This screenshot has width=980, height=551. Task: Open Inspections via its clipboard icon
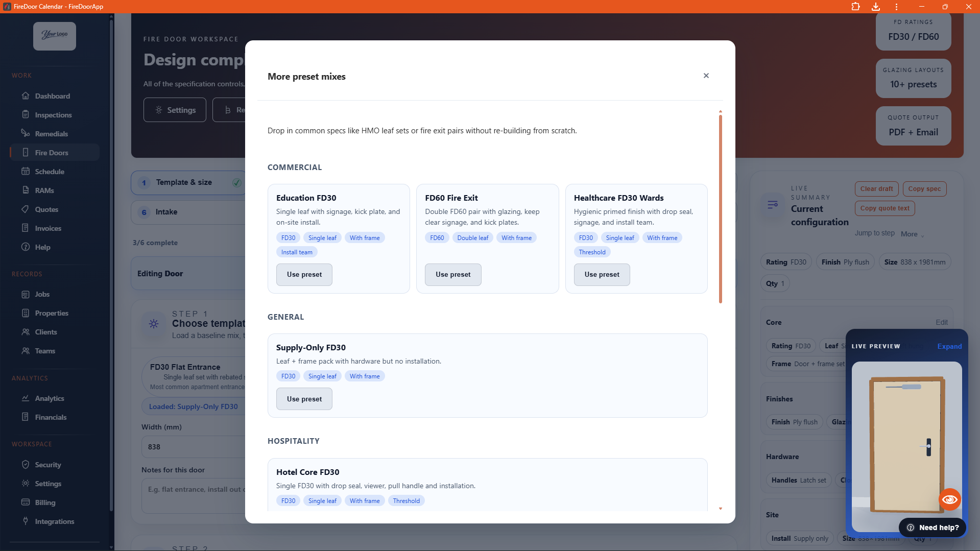[x=26, y=115]
